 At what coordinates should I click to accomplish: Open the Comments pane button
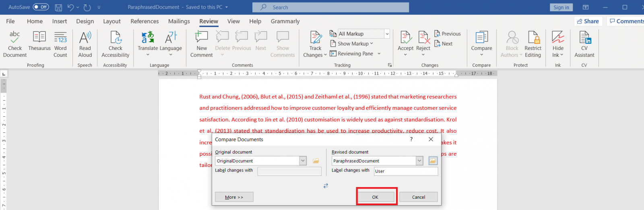tap(627, 21)
